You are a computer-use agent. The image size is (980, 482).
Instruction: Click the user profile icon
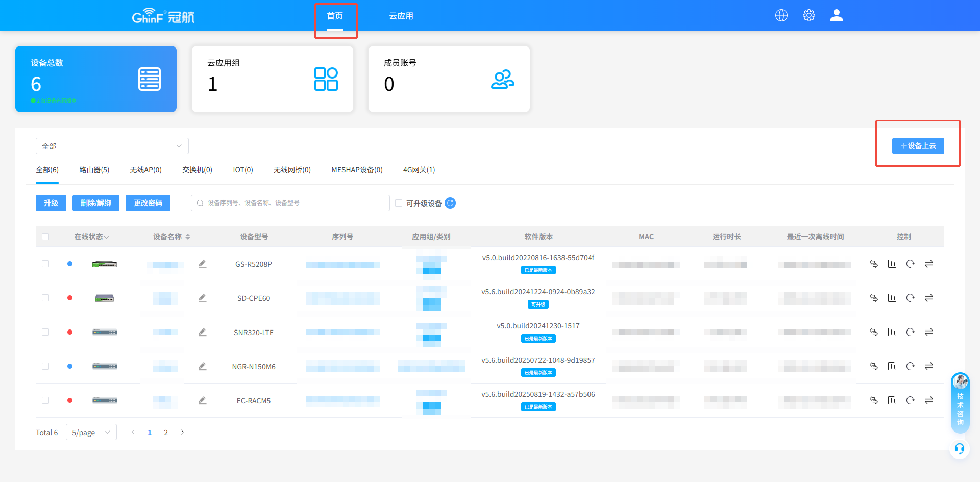click(836, 15)
